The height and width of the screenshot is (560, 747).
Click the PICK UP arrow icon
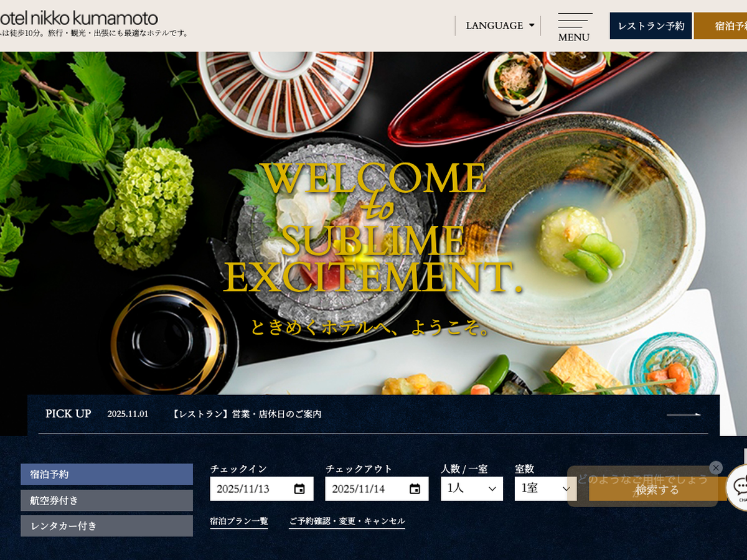coord(684,414)
